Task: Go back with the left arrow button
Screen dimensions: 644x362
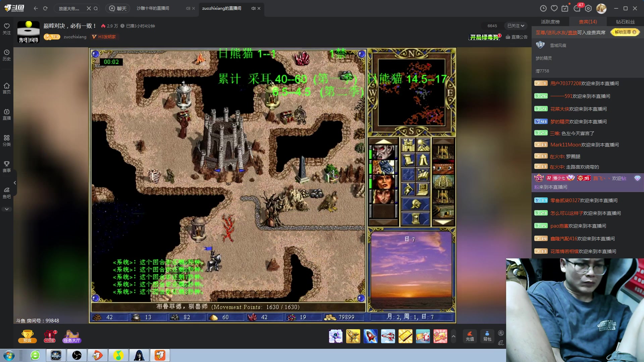Action: [36, 8]
